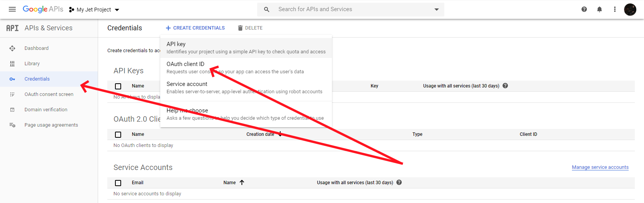This screenshot has height=203, width=644.
Task: Open the My Jet Project selector dropdown
Action: [x=94, y=10]
